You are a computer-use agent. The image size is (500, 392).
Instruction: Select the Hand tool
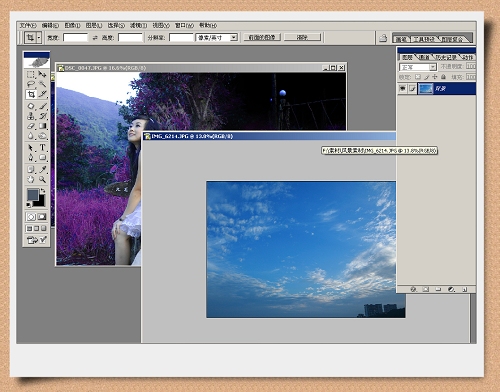tap(31, 179)
